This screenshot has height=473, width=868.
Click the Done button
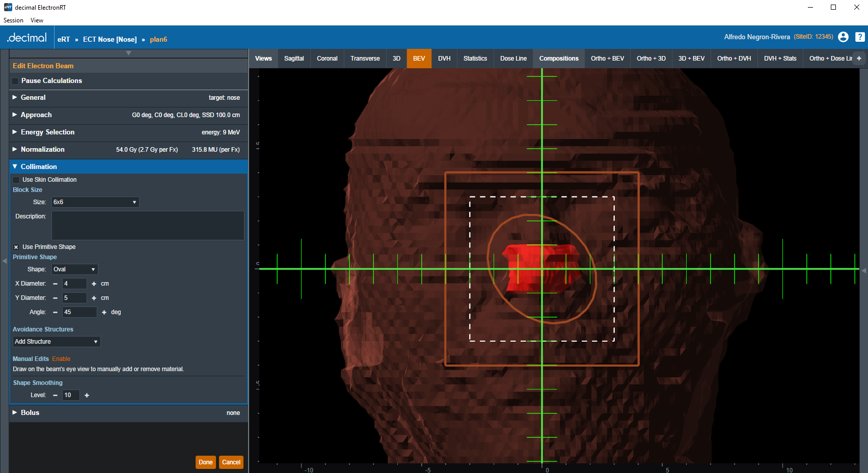205,462
